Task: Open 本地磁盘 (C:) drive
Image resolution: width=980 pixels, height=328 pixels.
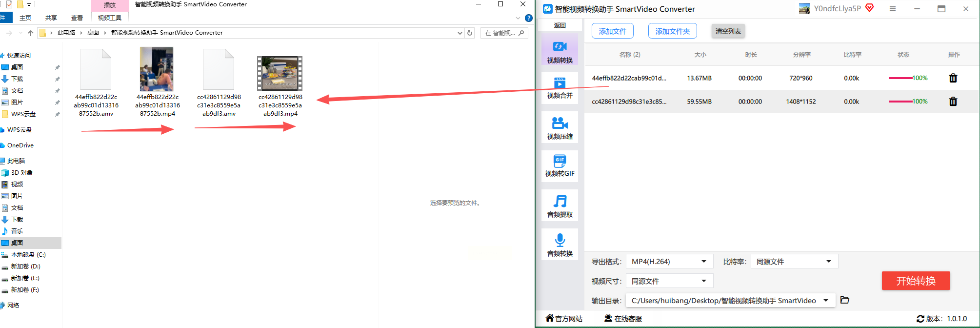Action: click(x=28, y=255)
